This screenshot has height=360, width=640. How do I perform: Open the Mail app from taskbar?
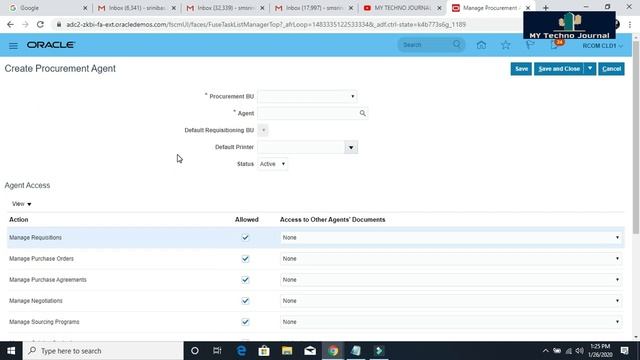click(x=310, y=351)
